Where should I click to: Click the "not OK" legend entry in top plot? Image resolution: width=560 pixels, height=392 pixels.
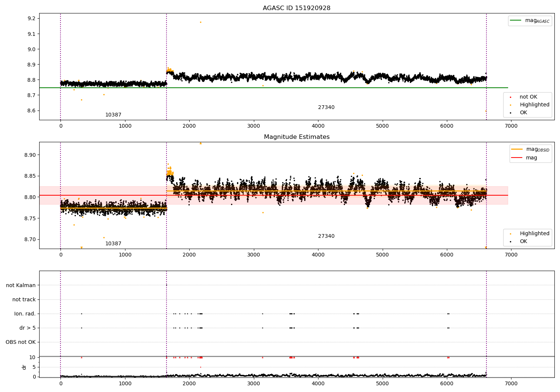click(528, 97)
